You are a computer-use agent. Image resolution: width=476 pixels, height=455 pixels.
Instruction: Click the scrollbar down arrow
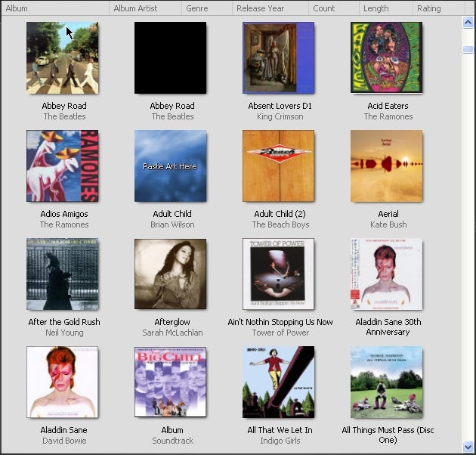(468, 447)
